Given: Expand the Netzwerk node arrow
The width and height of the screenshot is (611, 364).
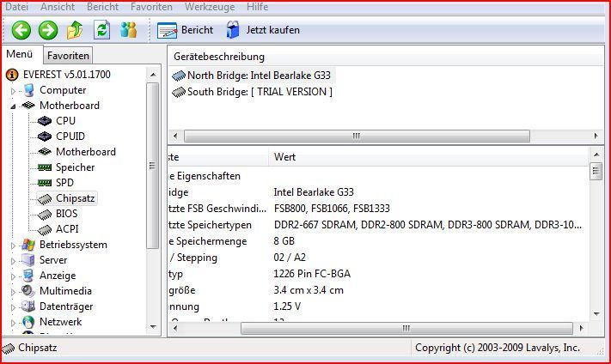Looking at the screenshot, I should [13, 323].
